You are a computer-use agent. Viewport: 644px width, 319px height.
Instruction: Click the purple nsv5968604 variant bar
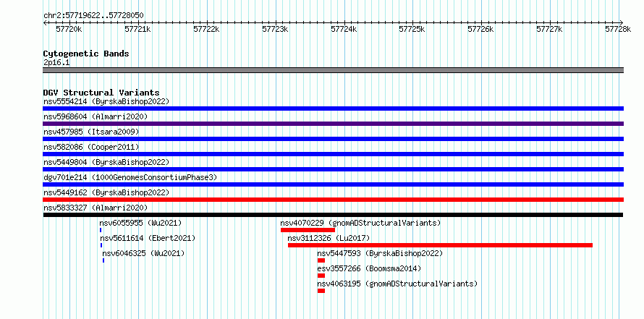[333, 124]
